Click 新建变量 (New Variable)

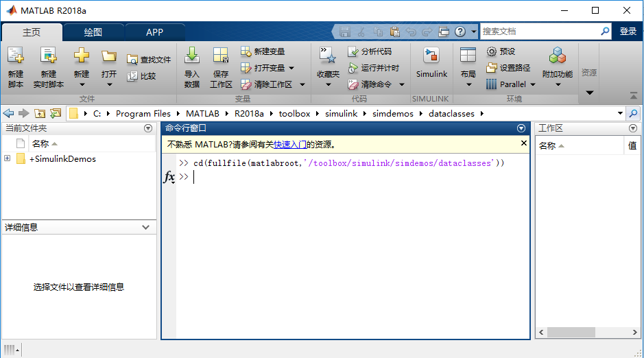pyautogui.click(x=263, y=51)
